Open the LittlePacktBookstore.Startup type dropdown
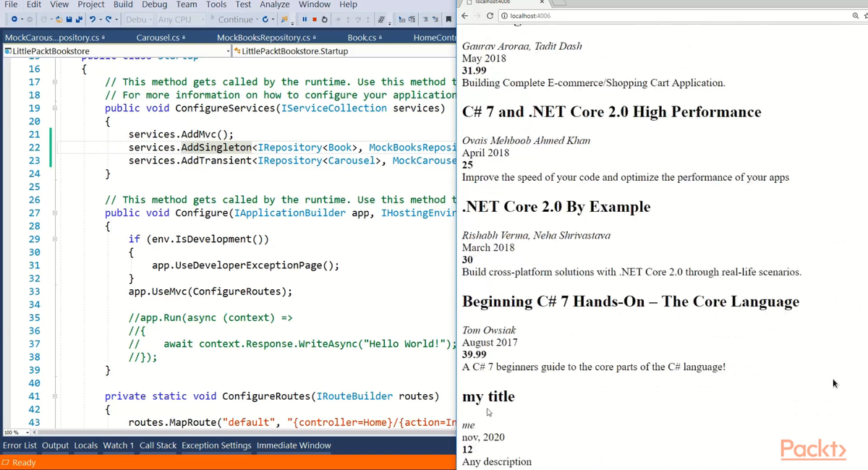Image resolution: width=868 pixels, height=470 pixels. 344,51
